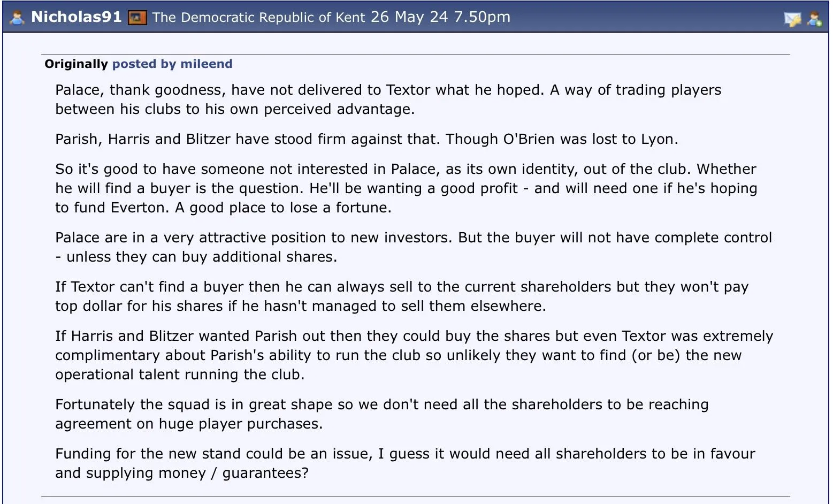Screen dimensions: 833x504
Task: Send a private message via envelope icon
Action: tap(792, 19)
